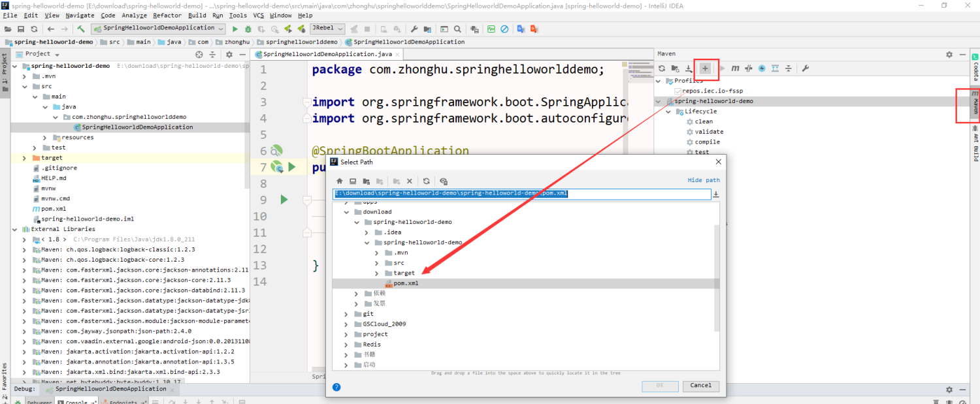This screenshot has height=404, width=980.
Task: Open the Ant Build side tab
Action: [975, 144]
